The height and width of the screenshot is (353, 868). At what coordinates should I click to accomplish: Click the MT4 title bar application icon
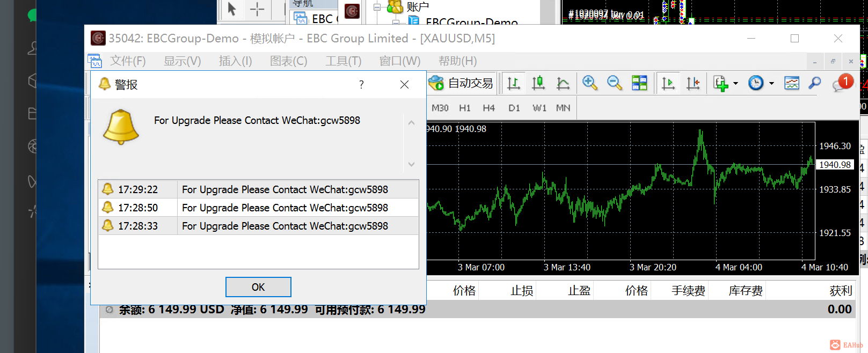[98, 38]
